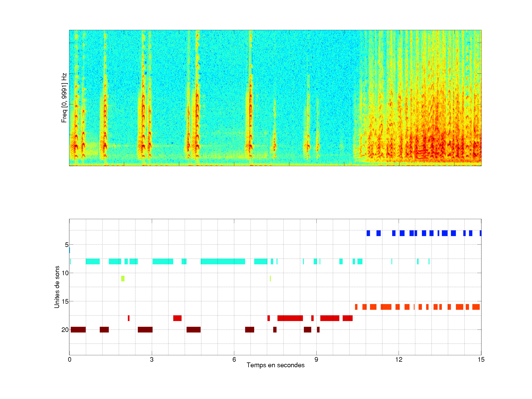Click the y-axis tick label 10
The height and width of the screenshot is (399, 532).
coord(65,273)
